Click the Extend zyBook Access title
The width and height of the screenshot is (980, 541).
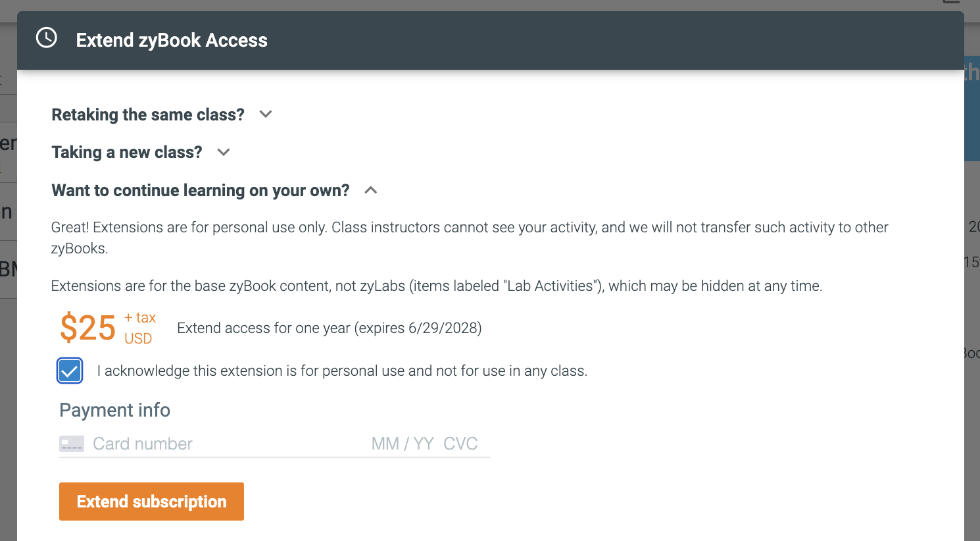coord(172,40)
